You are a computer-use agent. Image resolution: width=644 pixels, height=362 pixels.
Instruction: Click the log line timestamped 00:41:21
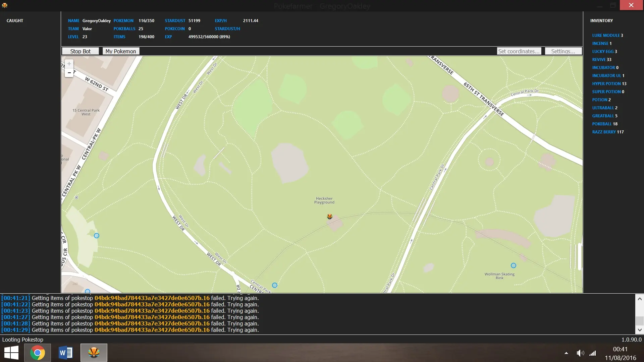click(x=130, y=298)
